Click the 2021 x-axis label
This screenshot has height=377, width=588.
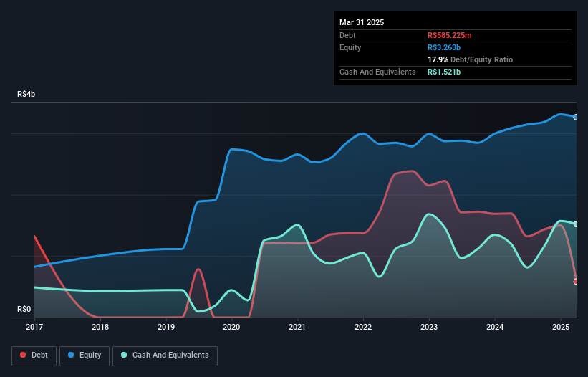(x=297, y=327)
